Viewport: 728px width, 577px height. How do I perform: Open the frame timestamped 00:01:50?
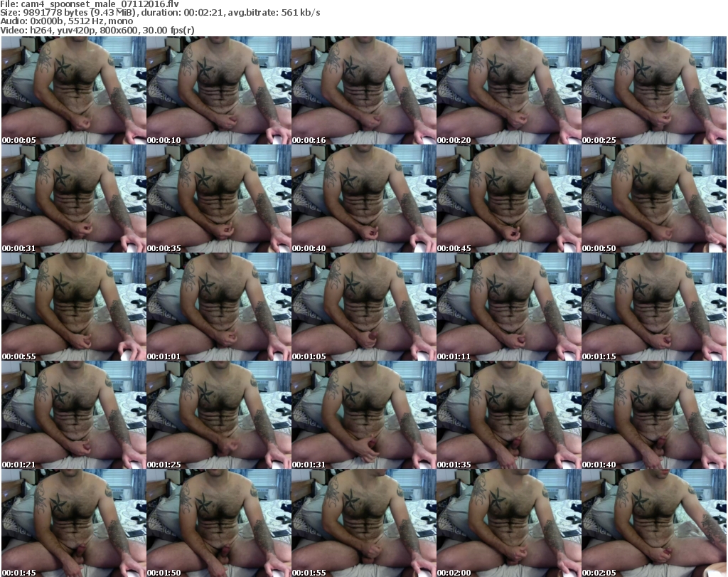[219, 523]
